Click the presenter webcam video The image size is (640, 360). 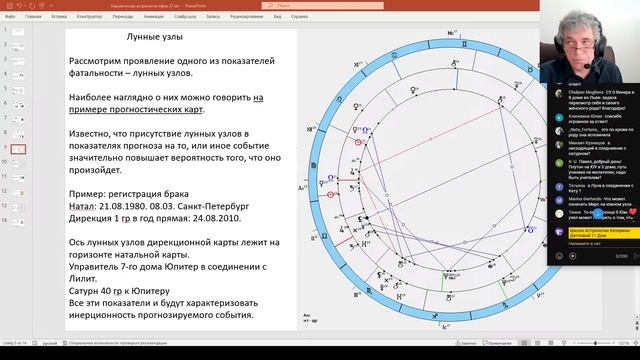point(590,42)
